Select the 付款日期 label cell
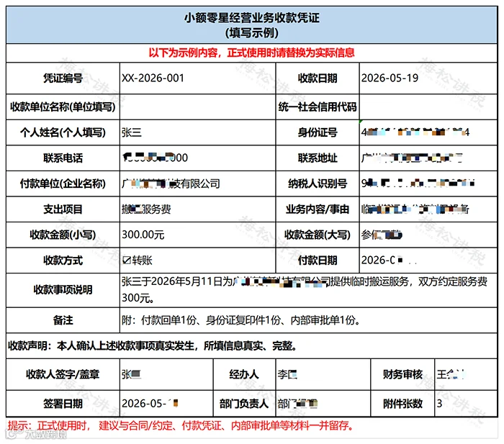 (318, 260)
